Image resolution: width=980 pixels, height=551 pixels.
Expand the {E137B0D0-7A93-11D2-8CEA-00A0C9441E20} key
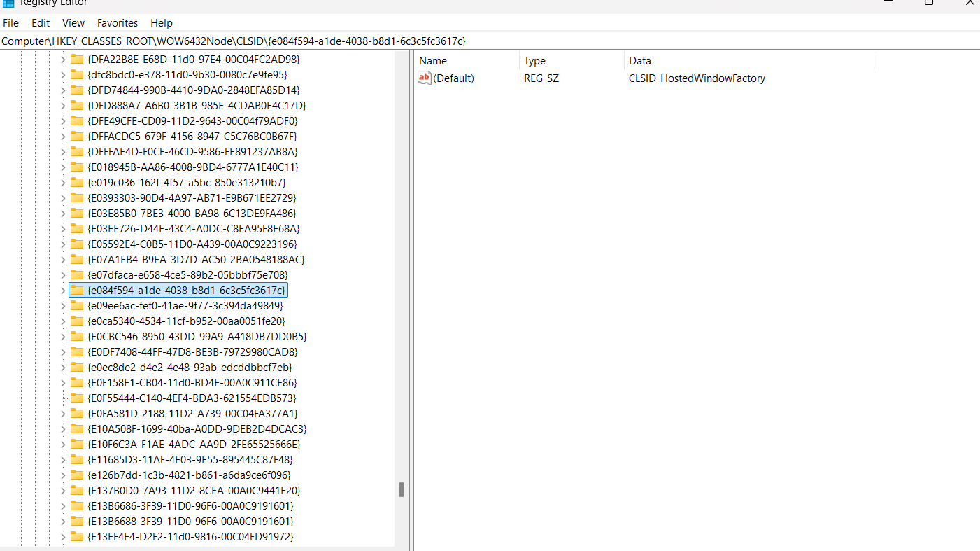click(x=62, y=490)
